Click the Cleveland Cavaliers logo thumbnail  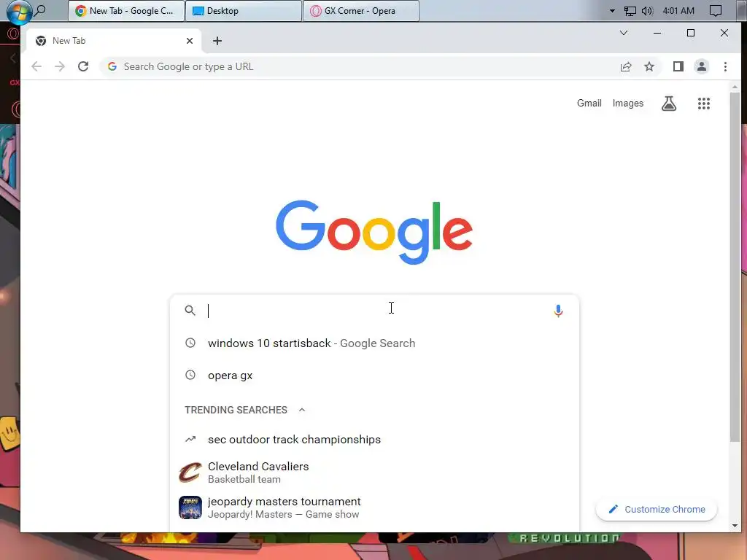pyautogui.click(x=190, y=472)
